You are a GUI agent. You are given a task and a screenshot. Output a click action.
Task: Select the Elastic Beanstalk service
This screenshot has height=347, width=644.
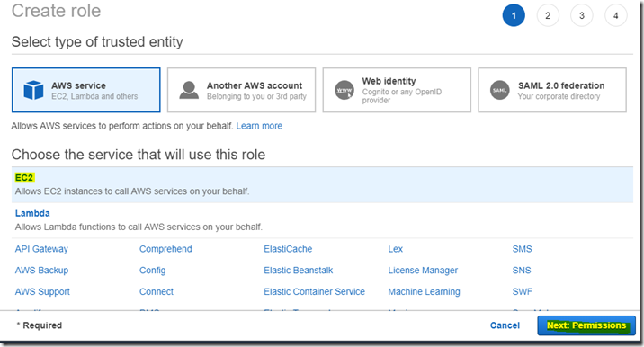coord(299,271)
